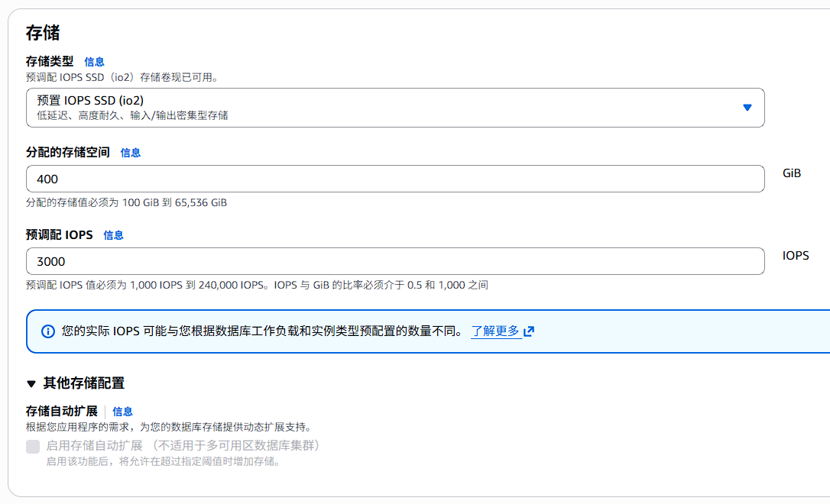Screen dimensions: 830x504
Task: Open 信息 link next to 预调配 IOPS
Action: [x=113, y=235]
